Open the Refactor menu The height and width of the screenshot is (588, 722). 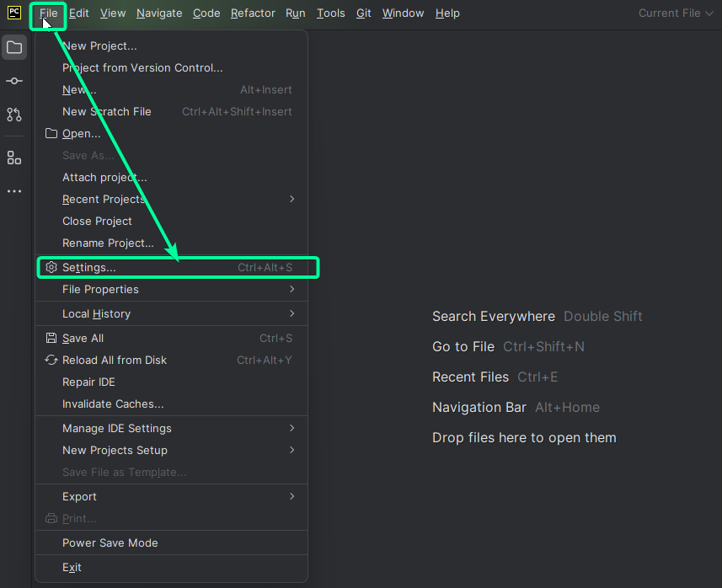tap(253, 13)
